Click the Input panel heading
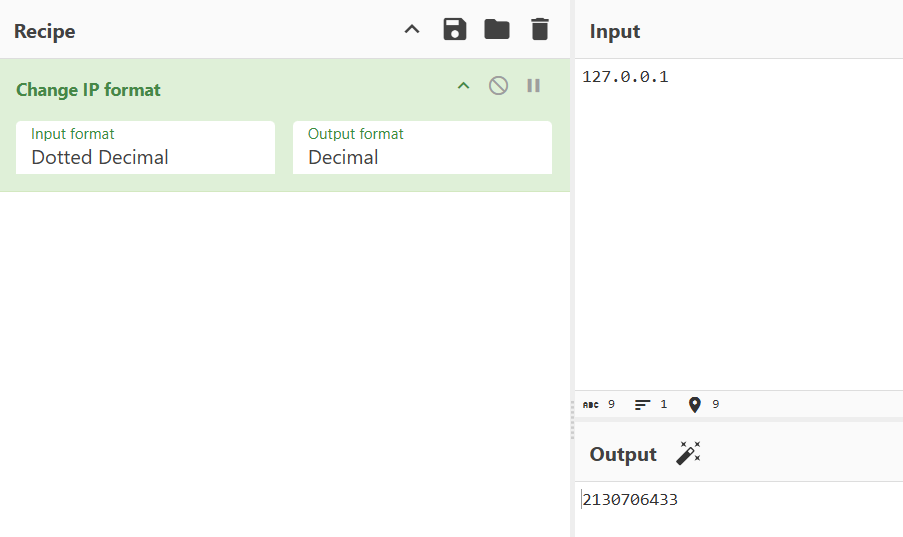Screen dimensions: 903x537 [x=615, y=31]
